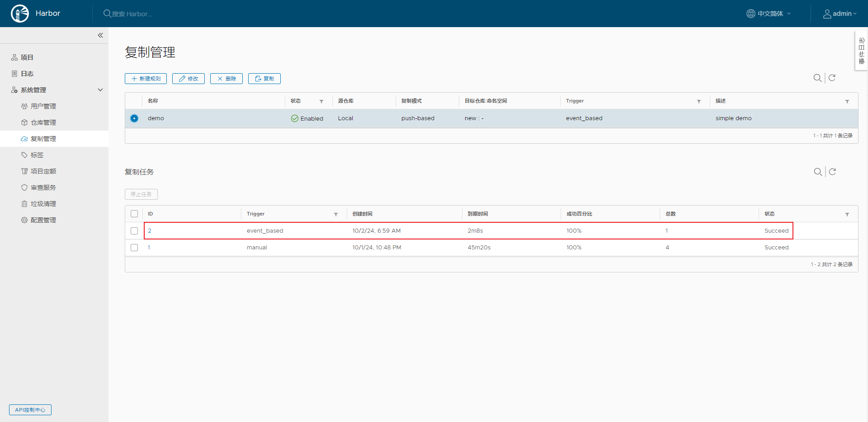Click the globe language icon

point(750,14)
